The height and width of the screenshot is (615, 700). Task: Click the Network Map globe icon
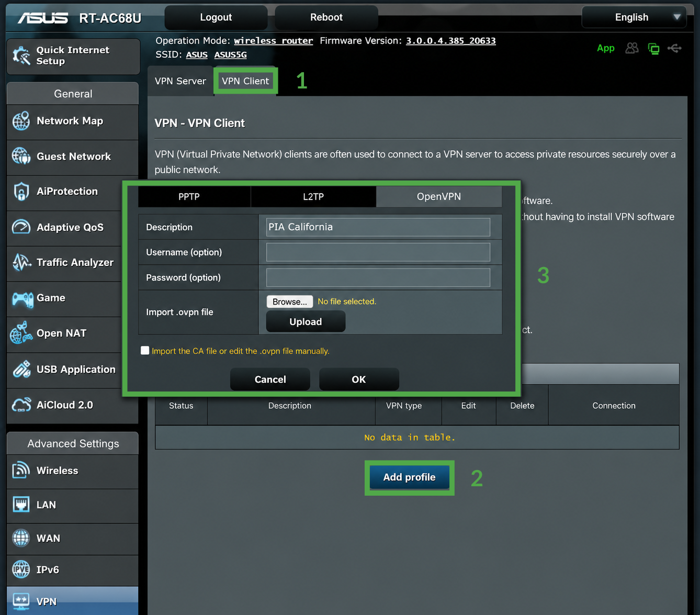click(21, 121)
